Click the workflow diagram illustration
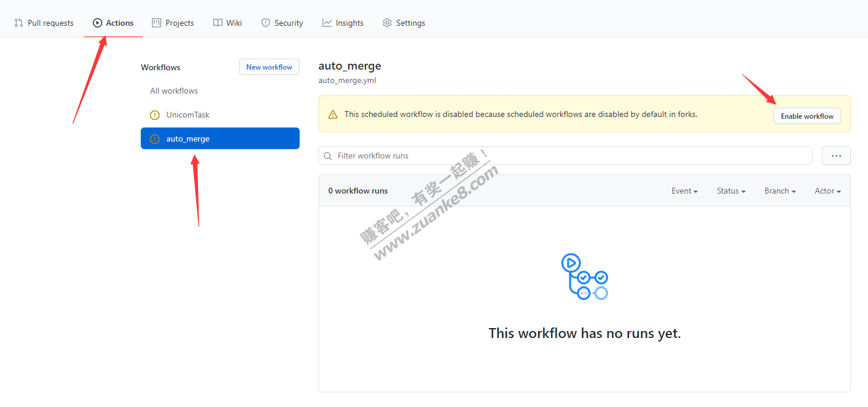This screenshot has height=407, width=868. [x=585, y=277]
